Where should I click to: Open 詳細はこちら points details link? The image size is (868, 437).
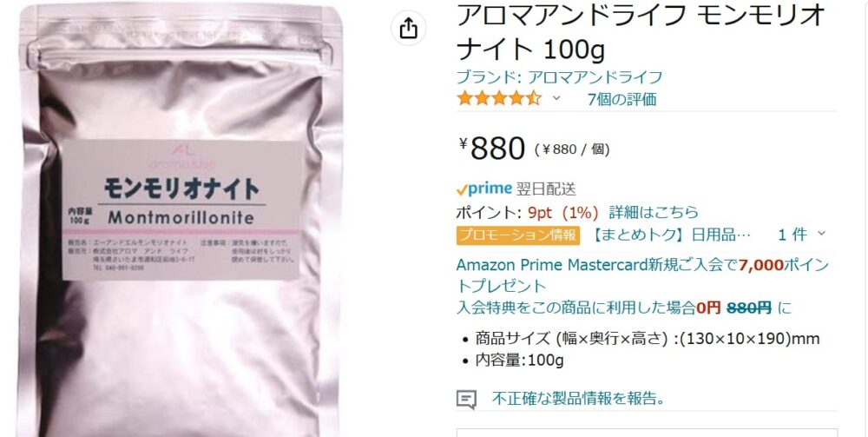654,212
